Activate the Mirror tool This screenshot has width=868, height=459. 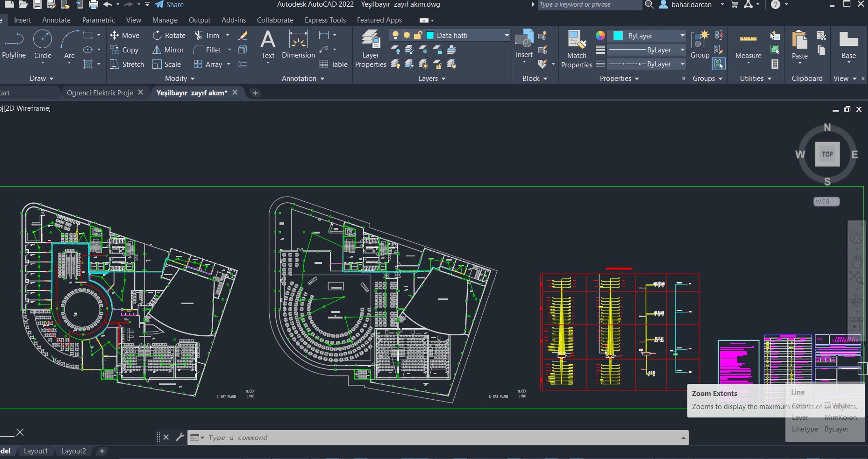pyautogui.click(x=168, y=50)
